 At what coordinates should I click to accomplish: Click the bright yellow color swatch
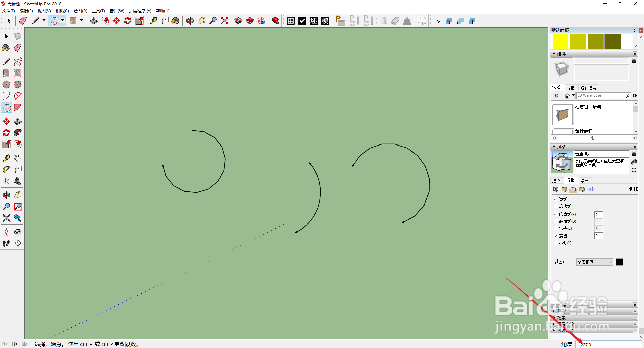pyautogui.click(x=560, y=41)
